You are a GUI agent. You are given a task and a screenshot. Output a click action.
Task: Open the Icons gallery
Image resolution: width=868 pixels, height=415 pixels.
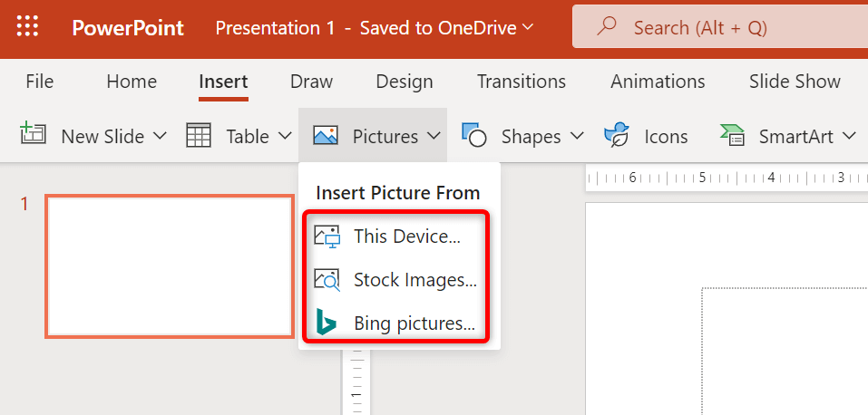(x=646, y=136)
